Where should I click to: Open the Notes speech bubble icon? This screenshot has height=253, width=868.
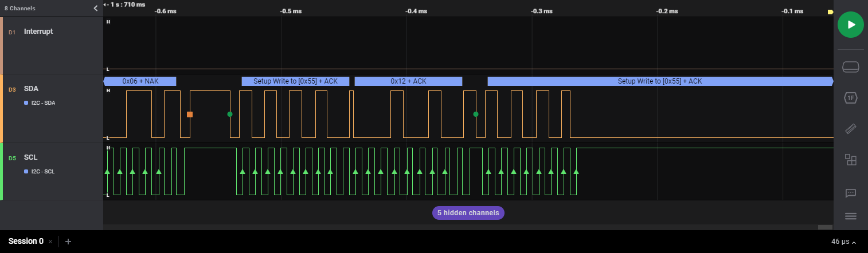click(x=851, y=193)
